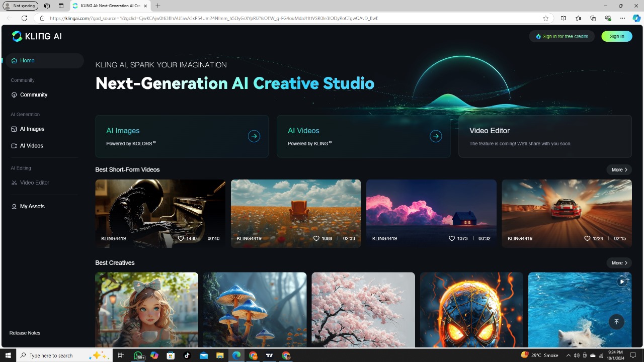Open the split screen icon

(563, 18)
